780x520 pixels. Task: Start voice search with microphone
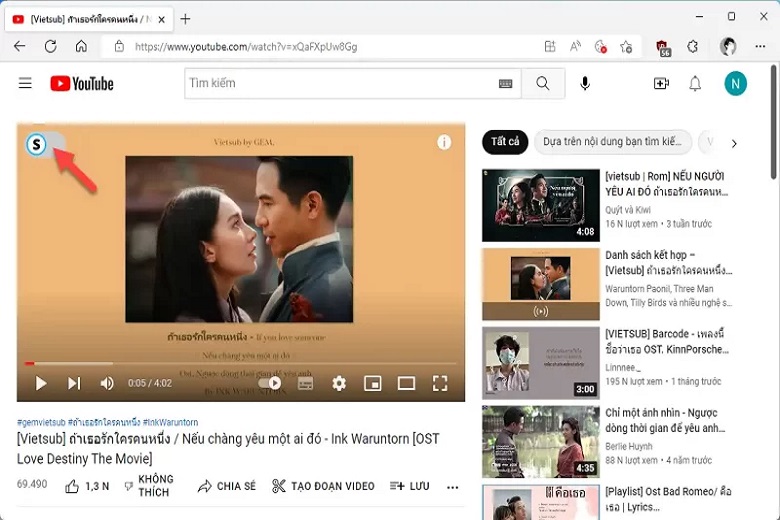pyautogui.click(x=585, y=83)
